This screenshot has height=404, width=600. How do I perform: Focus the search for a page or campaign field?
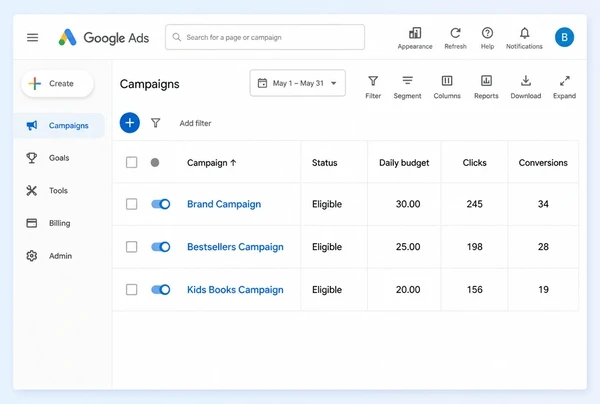[265, 37]
